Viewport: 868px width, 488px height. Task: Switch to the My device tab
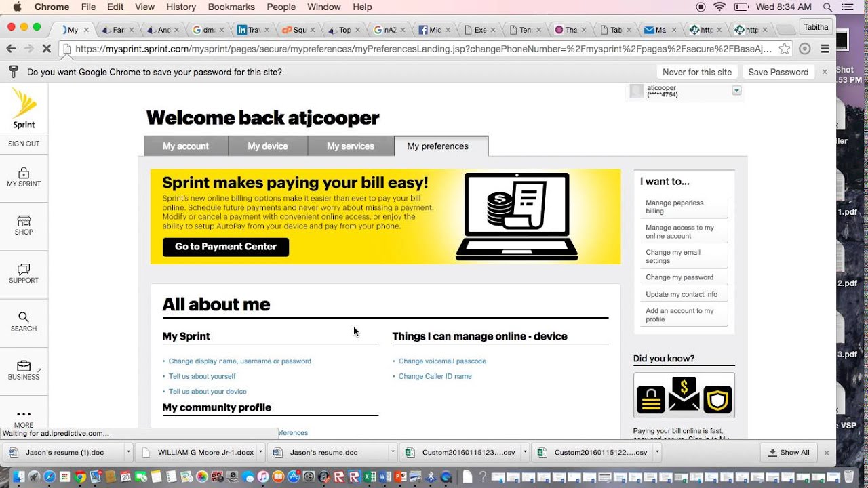pos(268,146)
